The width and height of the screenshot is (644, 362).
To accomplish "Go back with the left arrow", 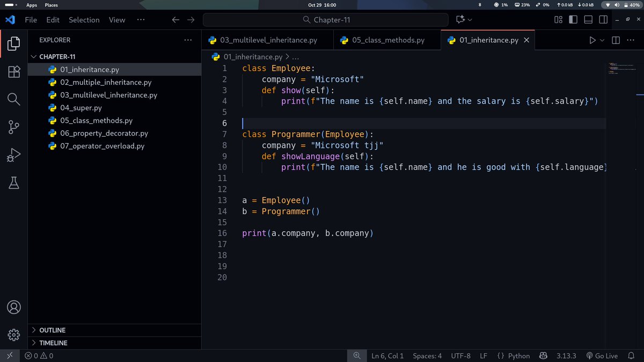I will click(x=175, y=20).
